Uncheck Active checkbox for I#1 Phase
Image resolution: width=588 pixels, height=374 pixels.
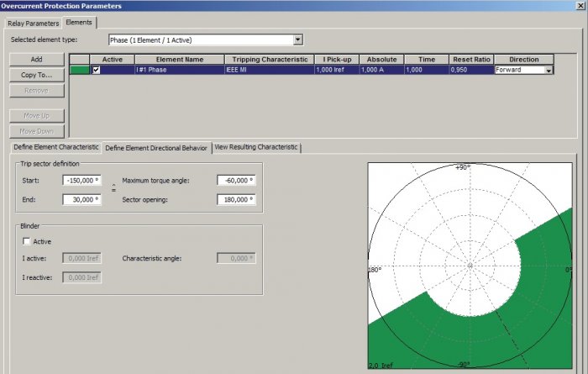tap(97, 70)
